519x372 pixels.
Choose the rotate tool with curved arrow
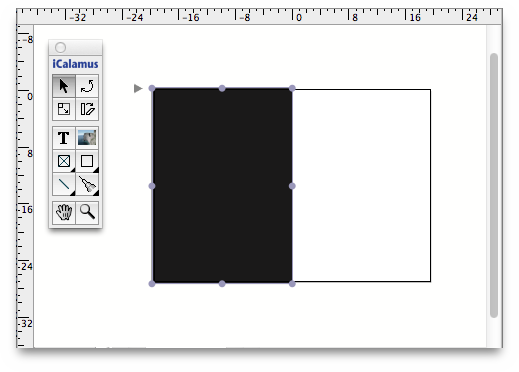[87, 86]
